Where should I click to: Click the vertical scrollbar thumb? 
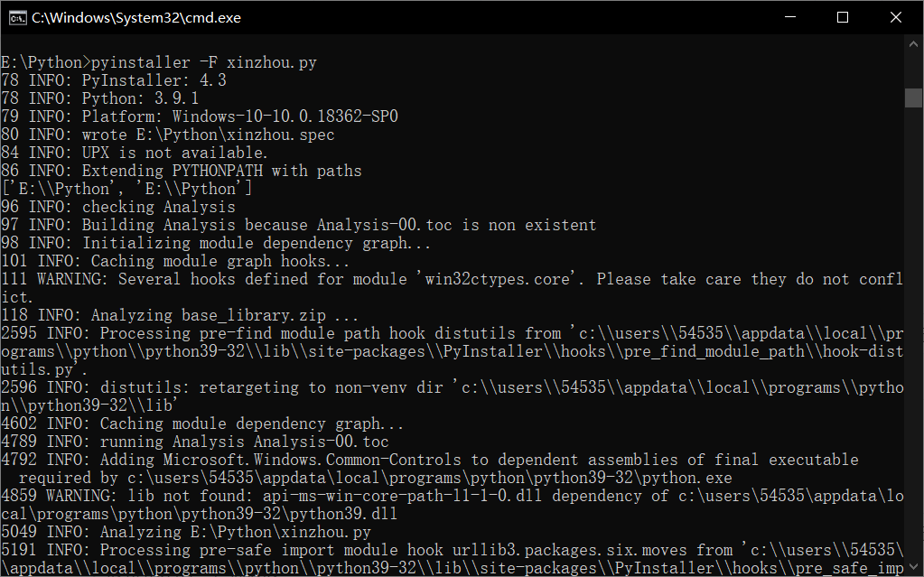(913, 98)
